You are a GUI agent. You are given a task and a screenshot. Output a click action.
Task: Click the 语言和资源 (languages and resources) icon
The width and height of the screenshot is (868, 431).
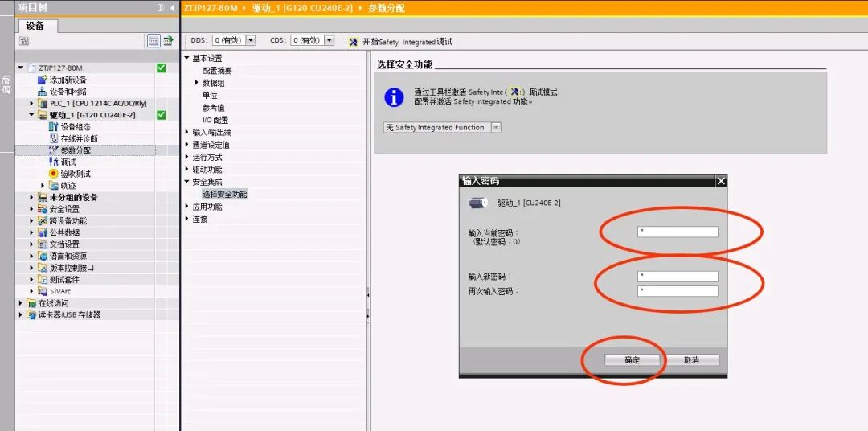[43, 256]
